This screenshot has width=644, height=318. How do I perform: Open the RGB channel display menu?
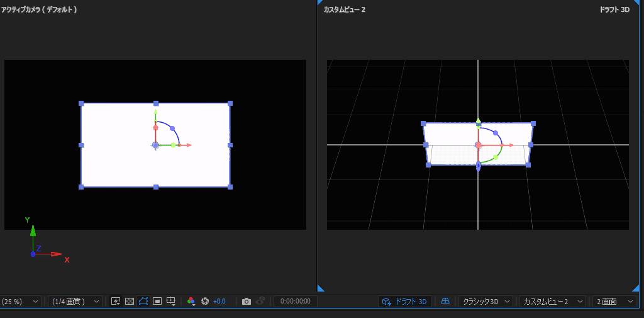(x=191, y=301)
